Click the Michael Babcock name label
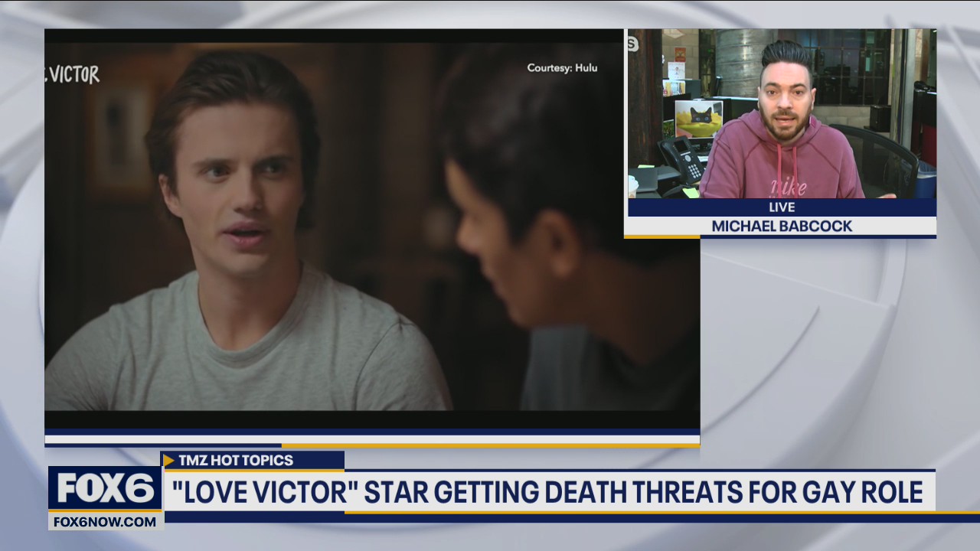Viewport: 980px width, 551px height. click(781, 227)
